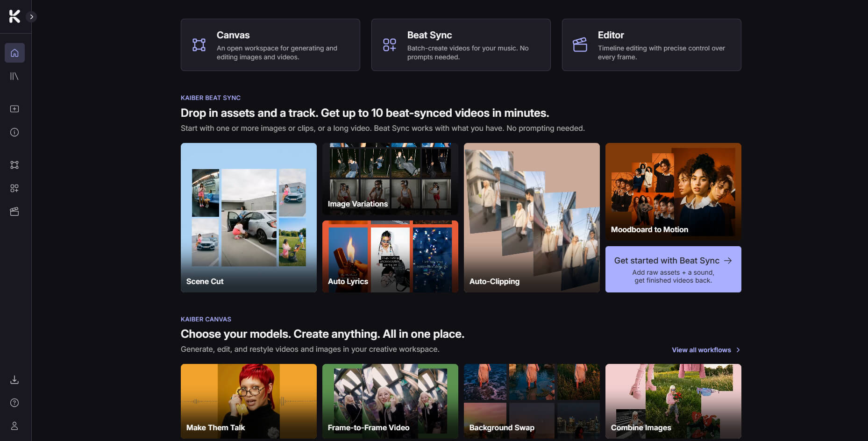Open the Make Them Talk workflow

point(249,401)
